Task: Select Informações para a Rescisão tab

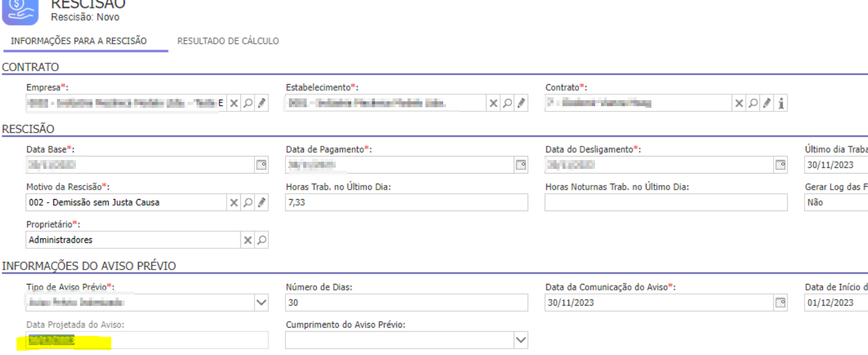Action: [79, 41]
